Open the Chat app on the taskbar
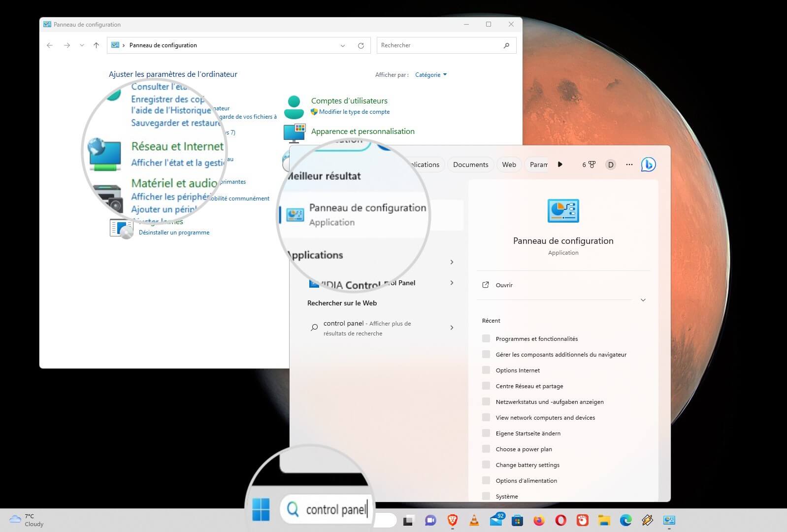This screenshot has width=787, height=532. [430, 521]
